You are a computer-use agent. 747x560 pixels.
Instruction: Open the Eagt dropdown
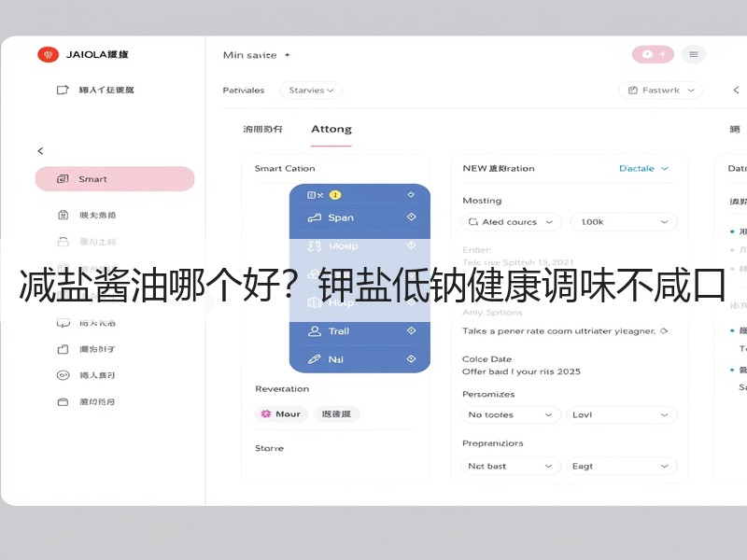coord(621,466)
